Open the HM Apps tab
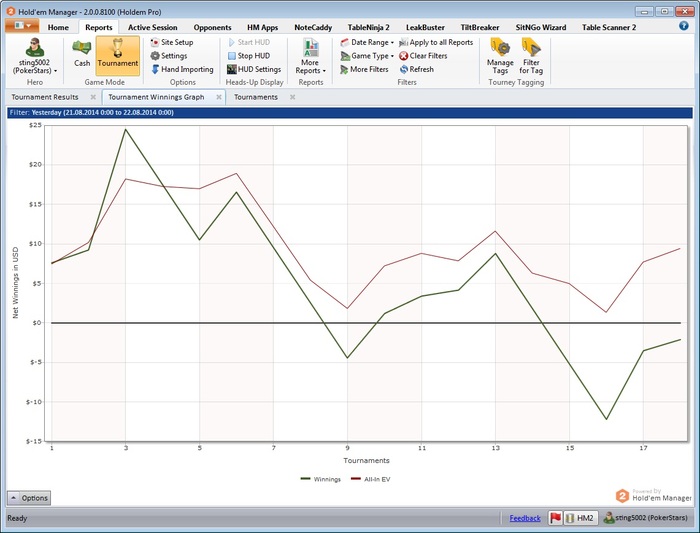 [x=262, y=27]
